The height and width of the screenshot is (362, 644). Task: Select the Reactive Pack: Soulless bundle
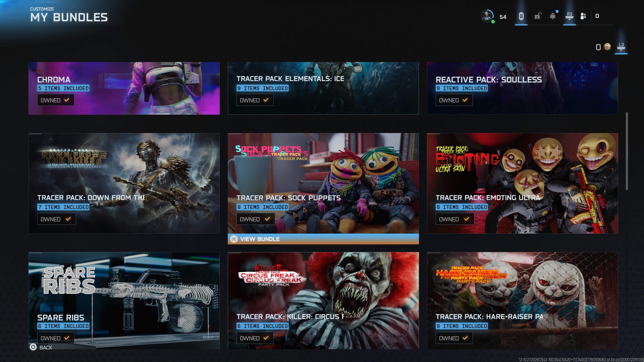tap(523, 88)
